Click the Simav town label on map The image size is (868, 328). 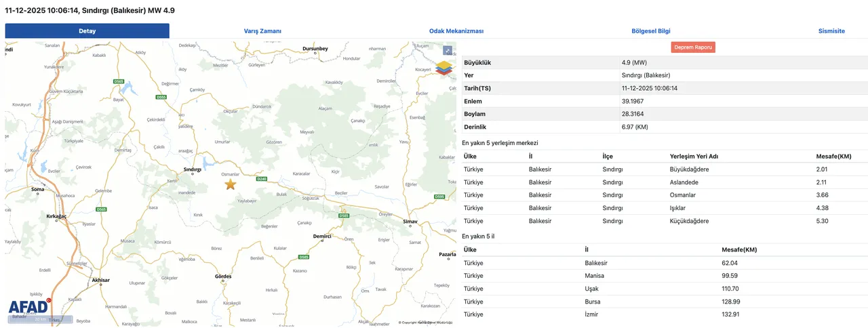tap(410, 222)
